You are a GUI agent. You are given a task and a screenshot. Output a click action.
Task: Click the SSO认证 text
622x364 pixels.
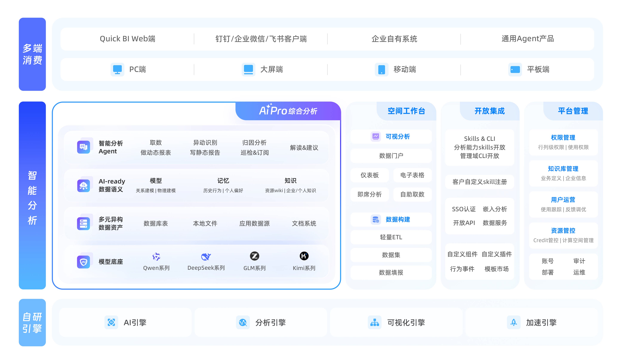tap(464, 209)
